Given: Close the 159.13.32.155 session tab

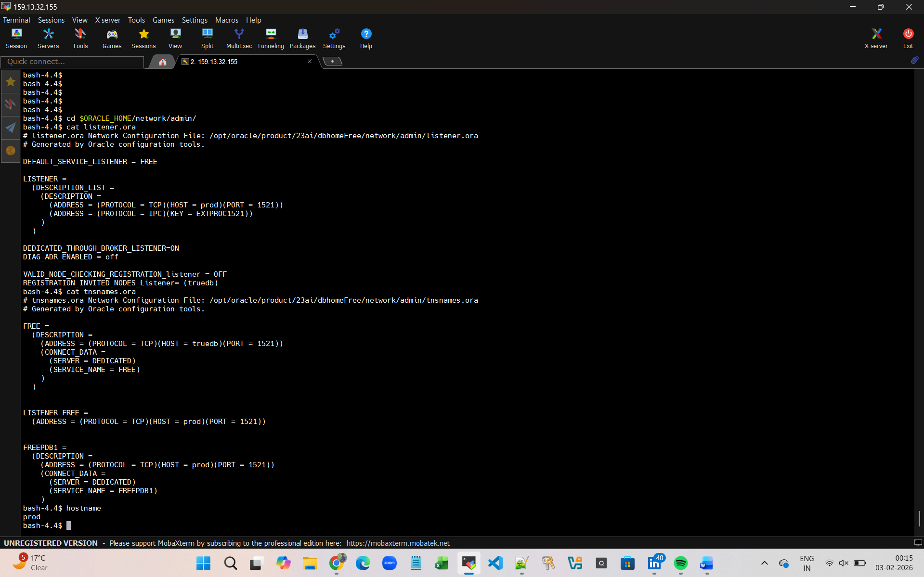Looking at the screenshot, I should [x=310, y=61].
